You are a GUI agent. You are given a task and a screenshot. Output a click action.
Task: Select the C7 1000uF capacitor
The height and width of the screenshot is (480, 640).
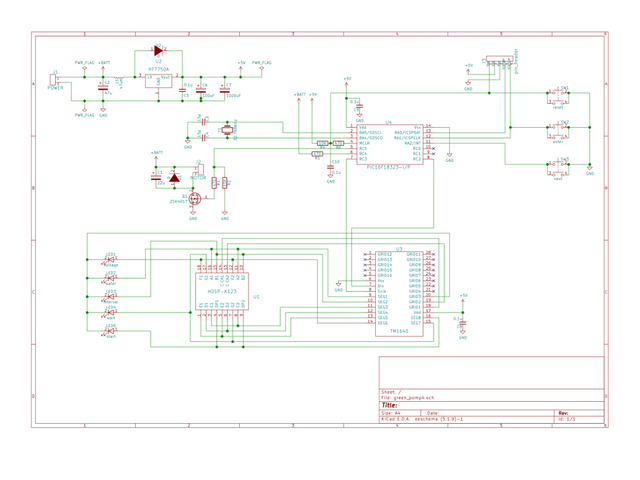tap(224, 90)
